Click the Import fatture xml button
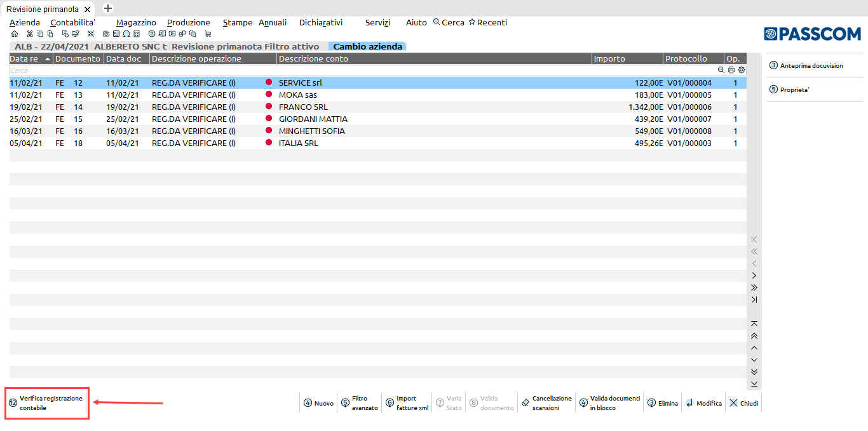The width and height of the screenshot is (868, 431). [x=407, y=403]
